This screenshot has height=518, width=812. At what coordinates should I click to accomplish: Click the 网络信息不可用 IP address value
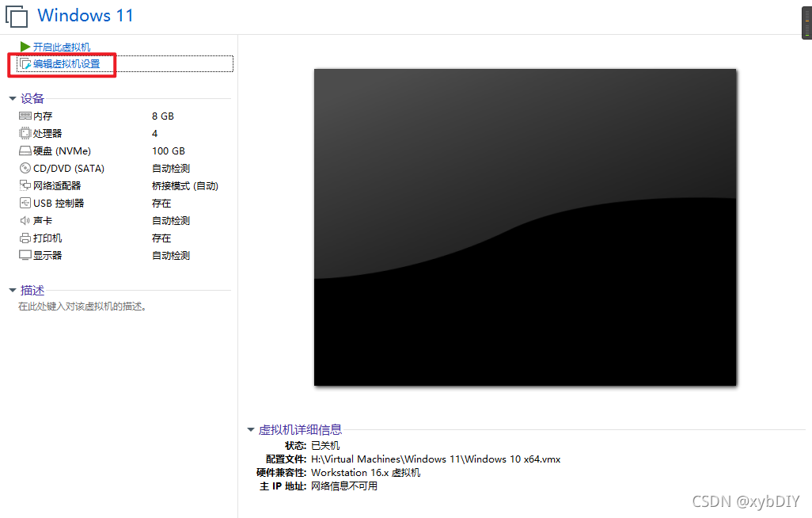point(344,486)
